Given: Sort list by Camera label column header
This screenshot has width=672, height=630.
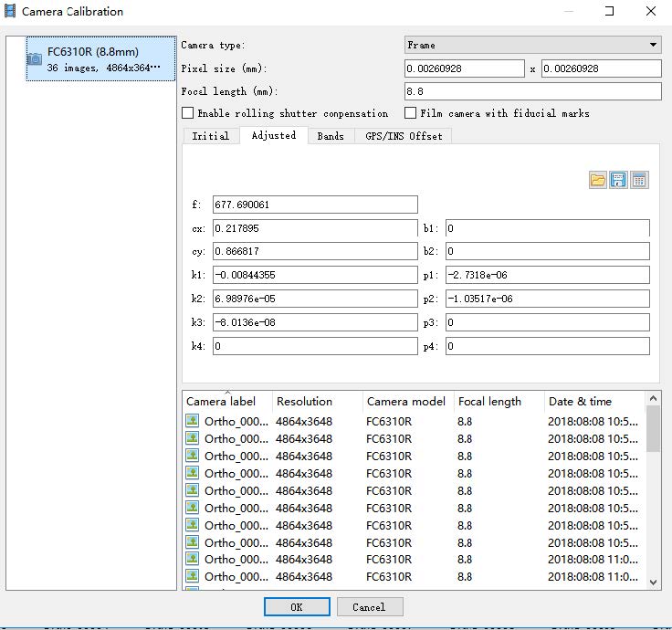Looking at the screenshot, I should click(x=221, y=402).
